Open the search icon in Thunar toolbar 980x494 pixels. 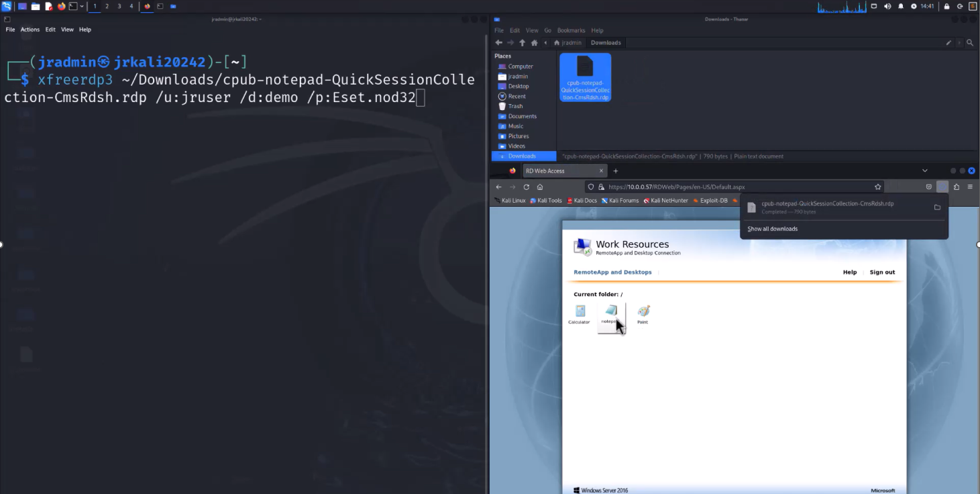971,42
